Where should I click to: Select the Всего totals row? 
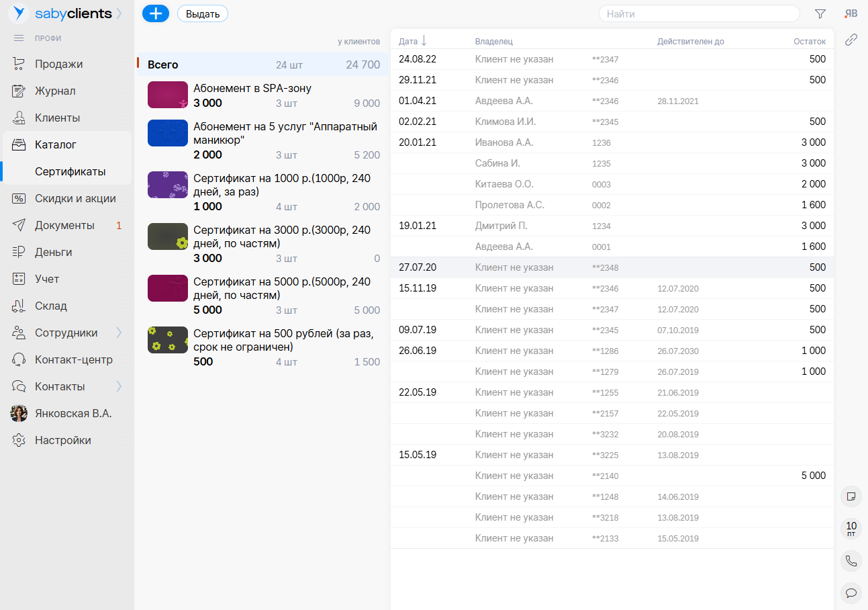(262, 65)
